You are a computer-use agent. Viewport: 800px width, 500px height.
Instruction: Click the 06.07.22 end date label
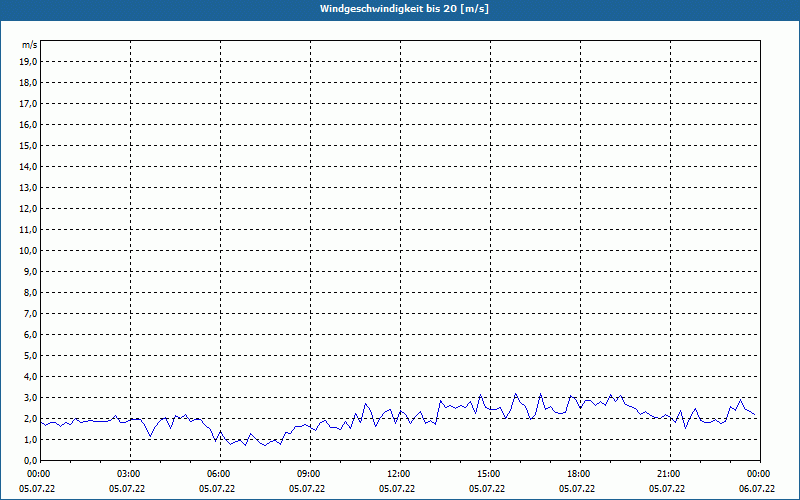[x=757, y=488]
